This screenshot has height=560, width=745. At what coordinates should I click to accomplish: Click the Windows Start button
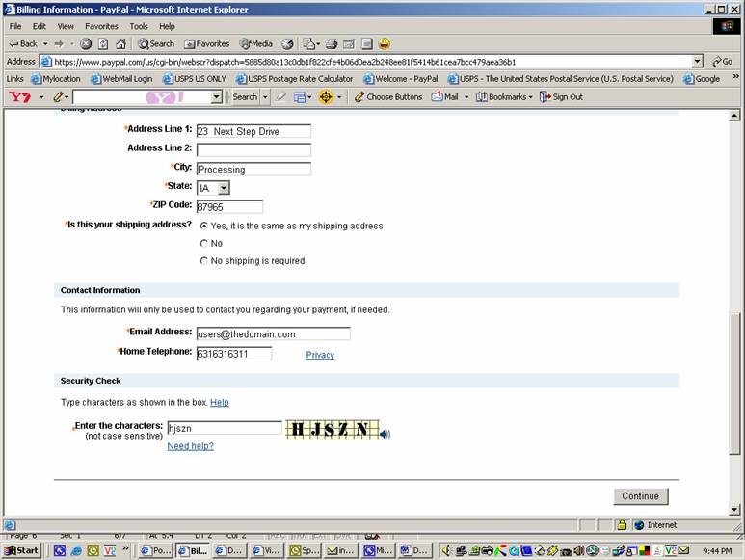21,550
